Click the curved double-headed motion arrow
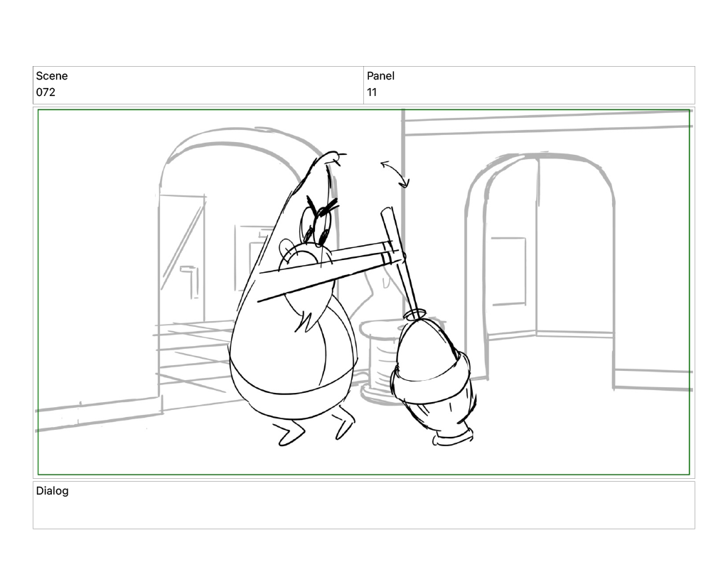The width and height of the screenshot is (728, 562). pyautogui.click(x=395, y=173)
